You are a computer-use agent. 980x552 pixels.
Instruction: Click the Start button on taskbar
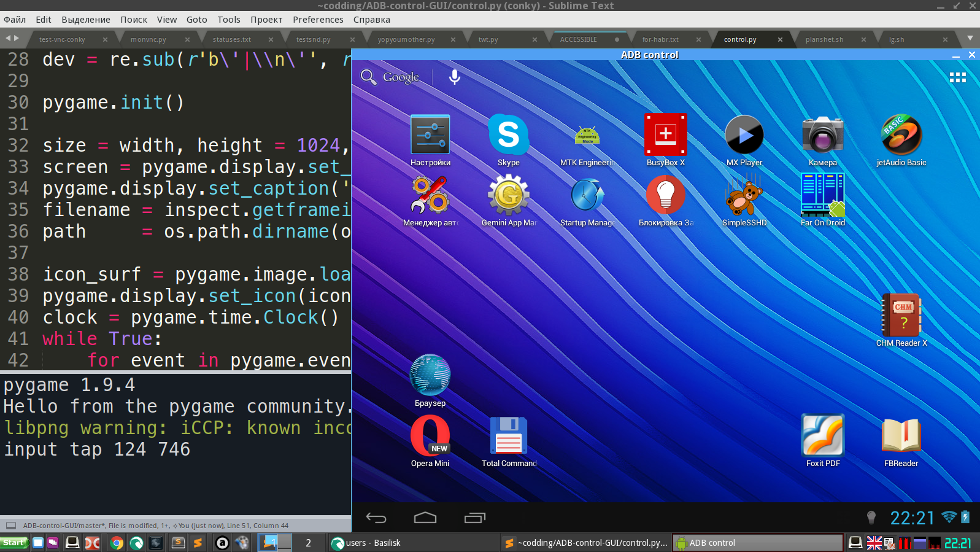tap(14, 543)
